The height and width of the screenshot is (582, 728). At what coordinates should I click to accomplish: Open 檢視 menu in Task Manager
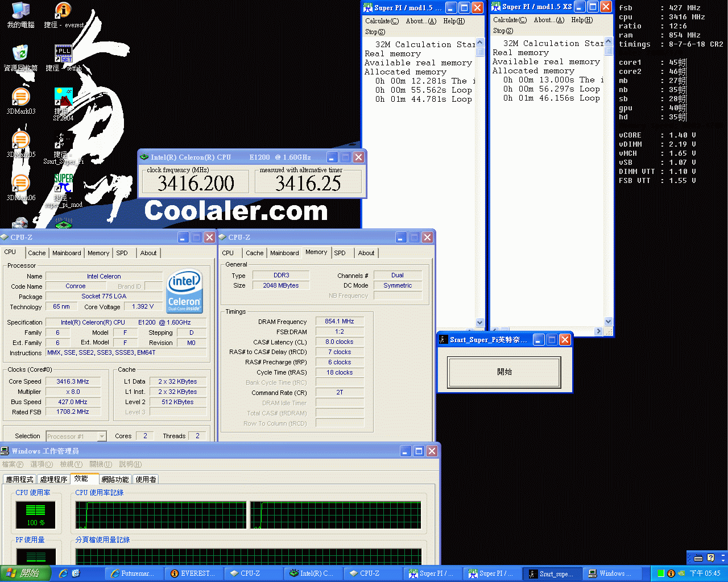(x=71, y=464)
